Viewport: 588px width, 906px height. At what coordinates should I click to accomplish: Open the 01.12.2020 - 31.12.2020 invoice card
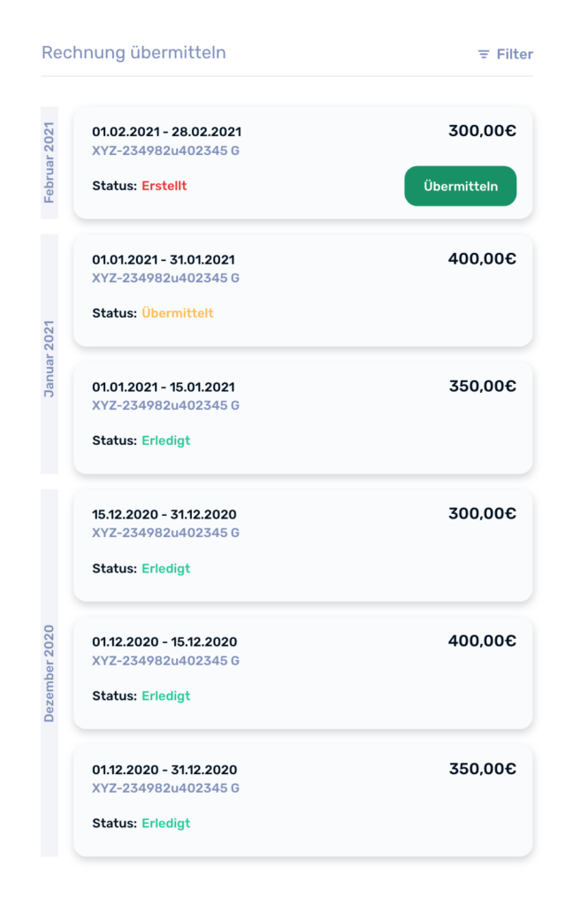(x=302, y=800)
